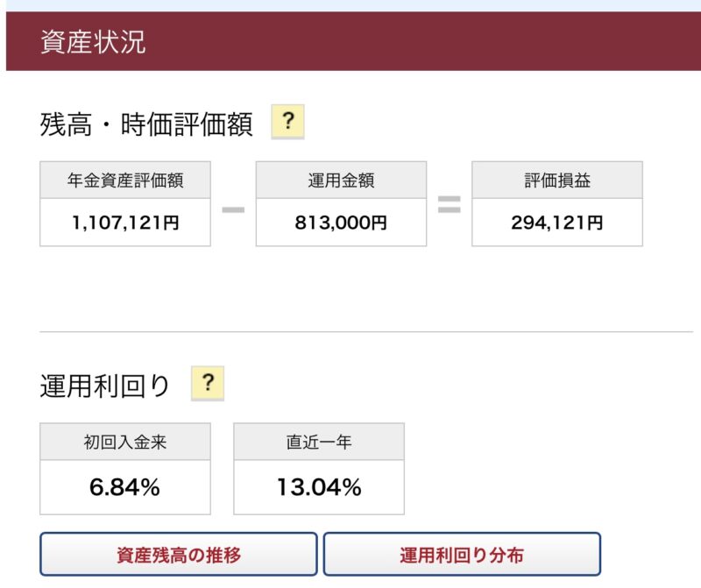The width and height of the screenshot is (701, 588).
Task: Open 資産残高の推移 chart
Action: (179, 554)
